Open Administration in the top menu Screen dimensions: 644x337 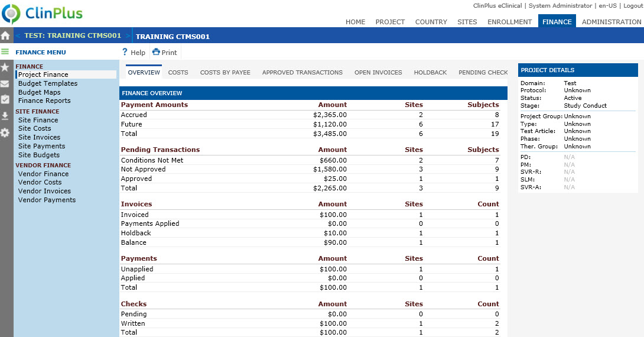[611, 22]
